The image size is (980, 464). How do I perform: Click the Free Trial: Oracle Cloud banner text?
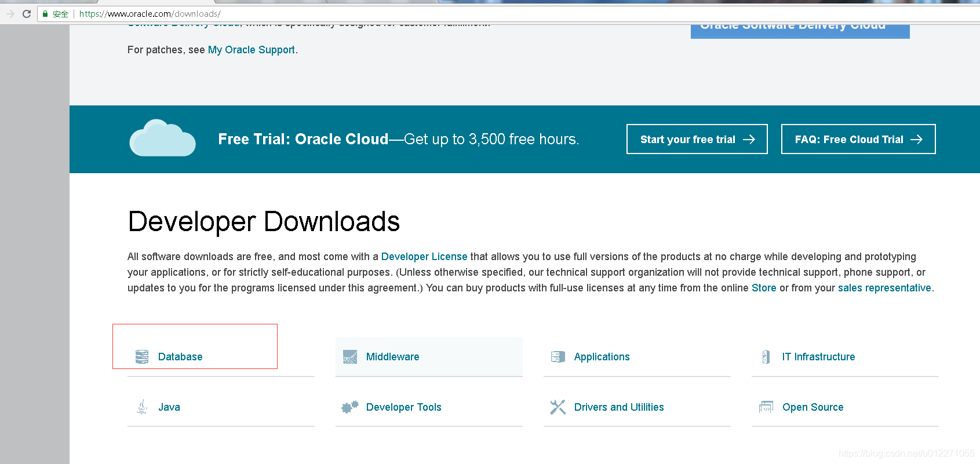click(x=399, y=139)
